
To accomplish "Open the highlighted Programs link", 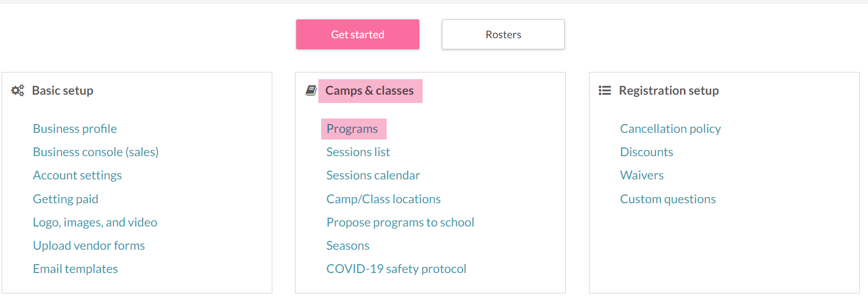I will coord(352,129).
